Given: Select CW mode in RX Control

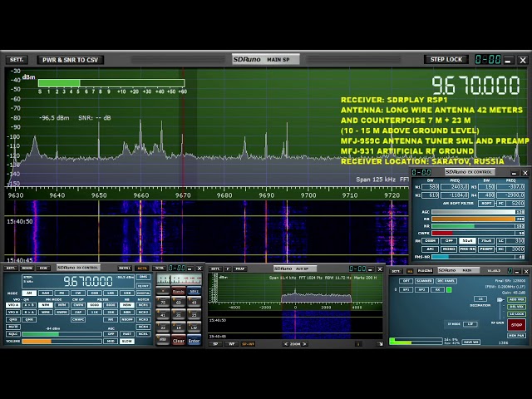Looking at the screenshot, I should (x=78, y=293).
